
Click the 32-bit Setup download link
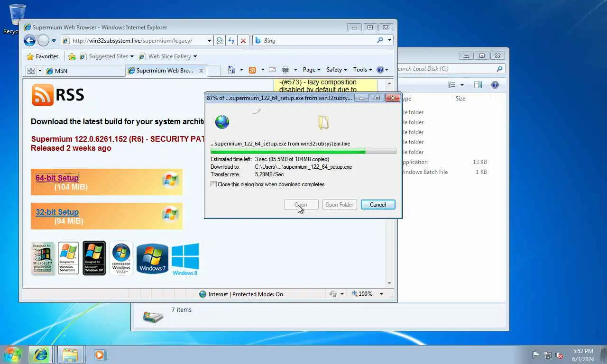pos(57,212)
